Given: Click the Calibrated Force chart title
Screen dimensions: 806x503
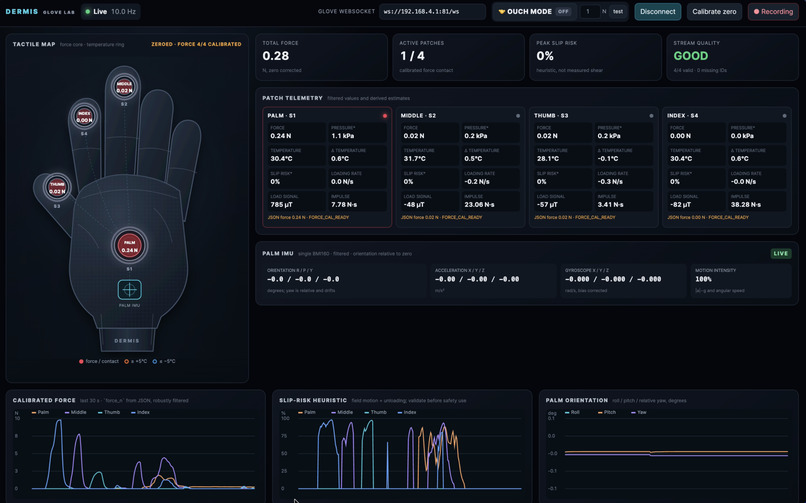Looking at the screenshot, I should (x=44, y=400).
